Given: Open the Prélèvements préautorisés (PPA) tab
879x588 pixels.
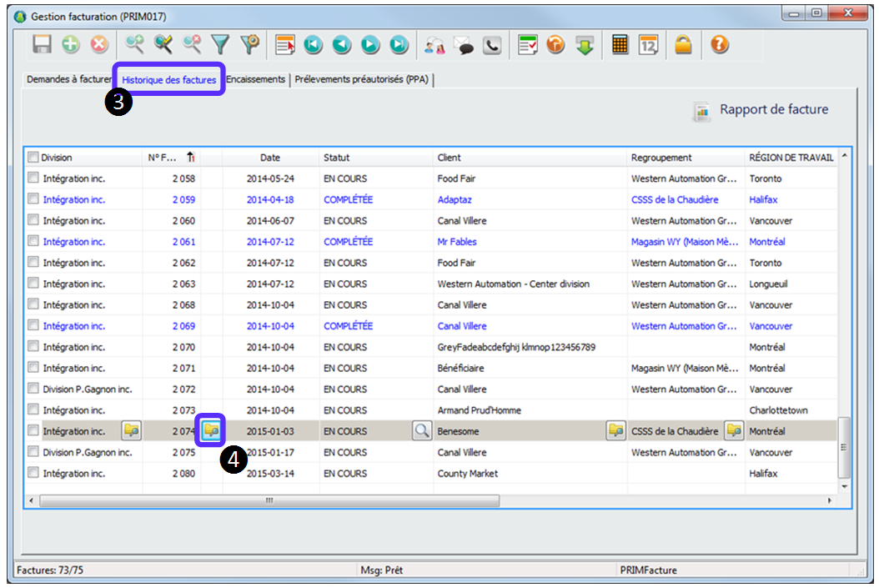Looking at the screenshot, I should coord(362,79).
